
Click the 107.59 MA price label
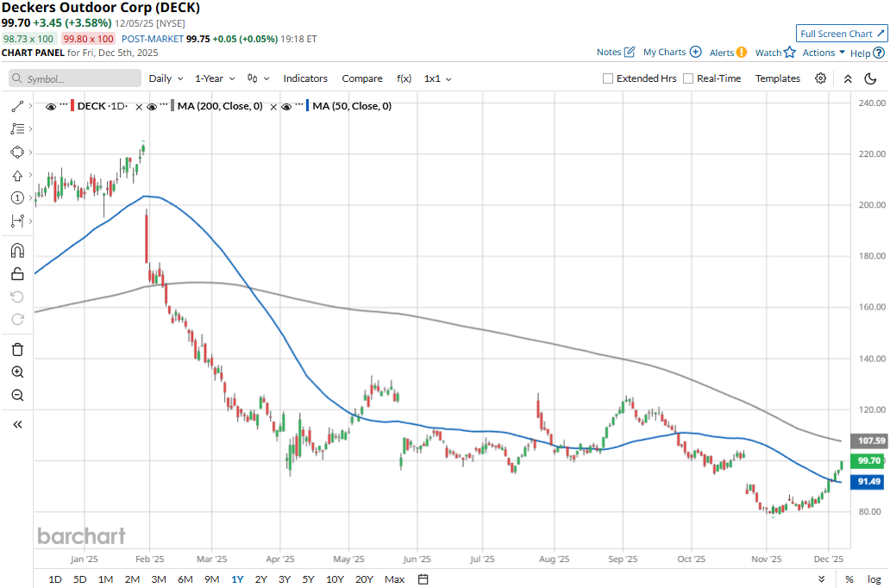click(x=868, y=441)
